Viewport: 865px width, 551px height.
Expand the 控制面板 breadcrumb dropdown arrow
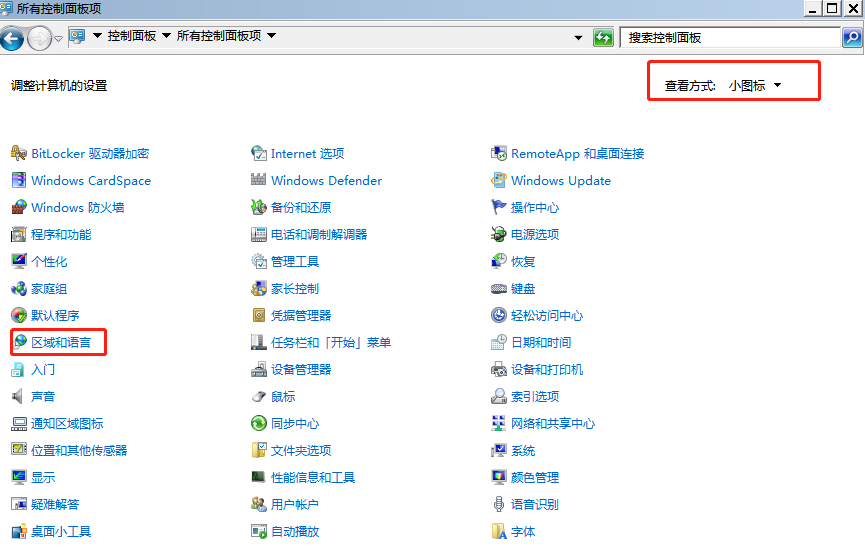pos(166,36)
